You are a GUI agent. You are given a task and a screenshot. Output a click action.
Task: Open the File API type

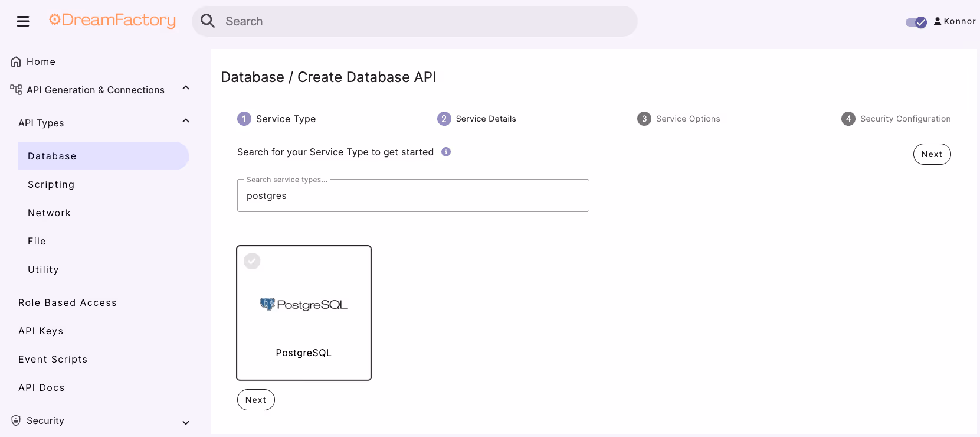(37, 241)
